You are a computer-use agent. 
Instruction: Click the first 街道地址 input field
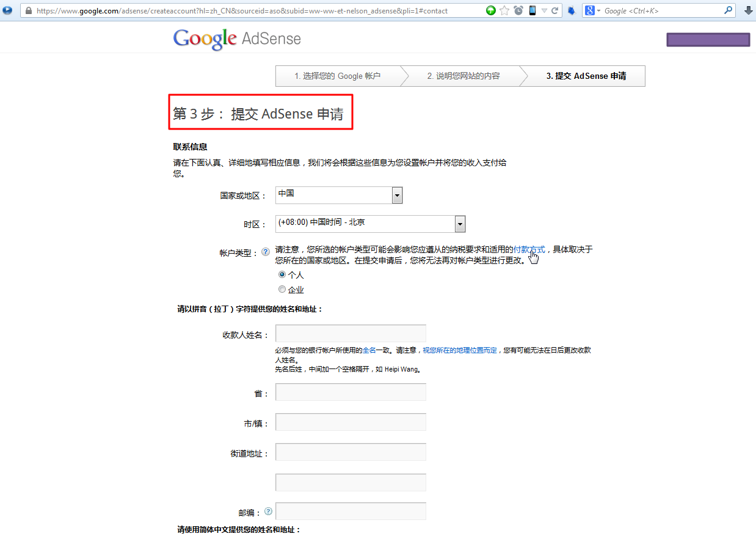pos(351,452)
